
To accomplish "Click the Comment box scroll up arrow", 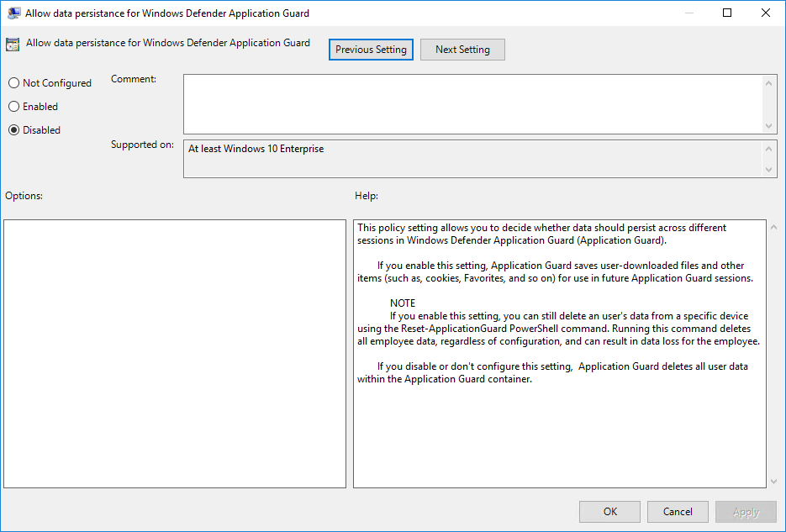I will (x=769, y=83).
